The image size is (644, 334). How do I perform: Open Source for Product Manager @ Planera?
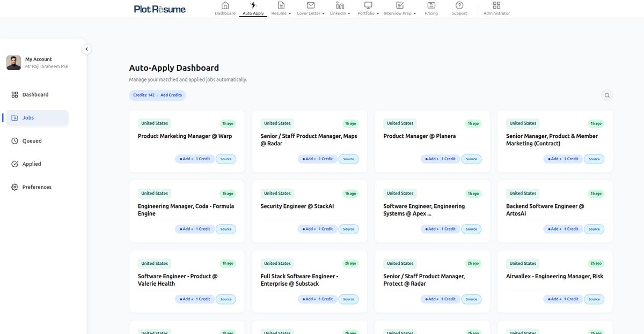click(x=471, y=159)
